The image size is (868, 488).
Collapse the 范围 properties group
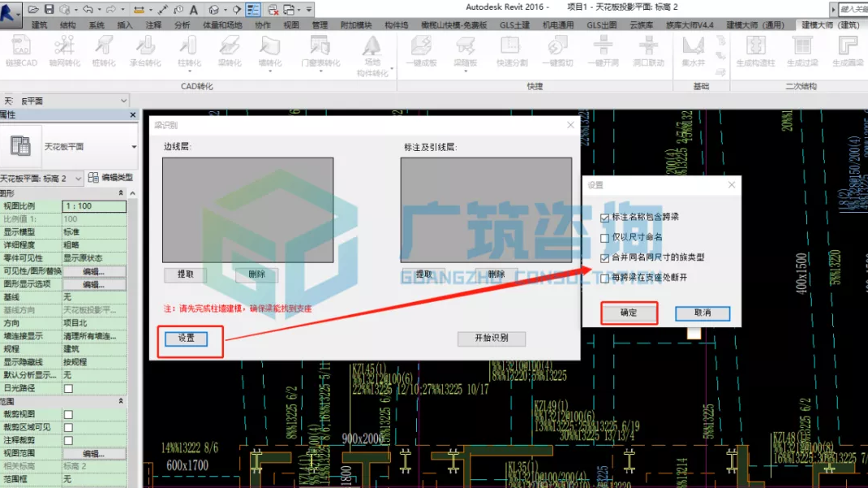[x=121, y=401]
